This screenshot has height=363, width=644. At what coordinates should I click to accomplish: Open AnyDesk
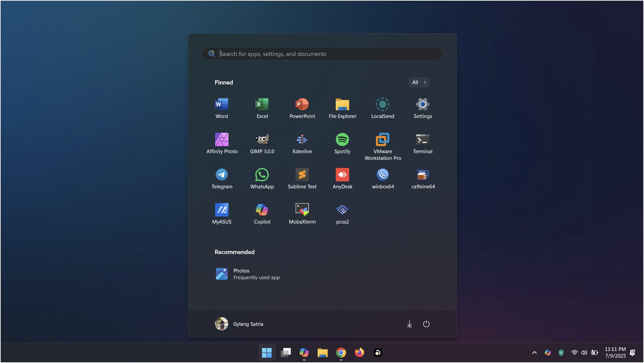coord(342,179)
